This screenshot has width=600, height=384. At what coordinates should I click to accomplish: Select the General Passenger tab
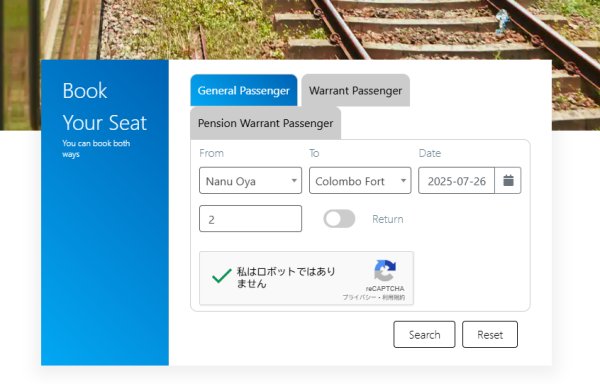(244, 91)
